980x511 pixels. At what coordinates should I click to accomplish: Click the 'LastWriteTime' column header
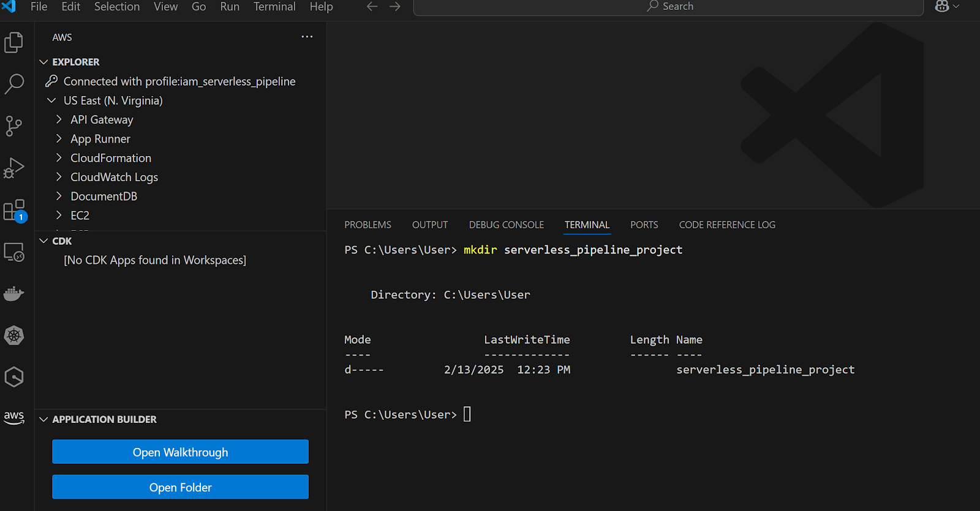527,340
